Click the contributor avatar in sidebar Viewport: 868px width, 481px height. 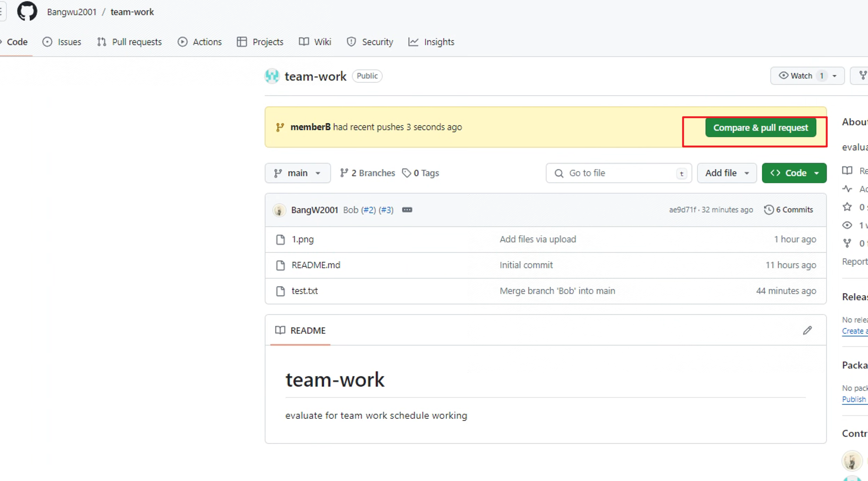pos(852,461)
